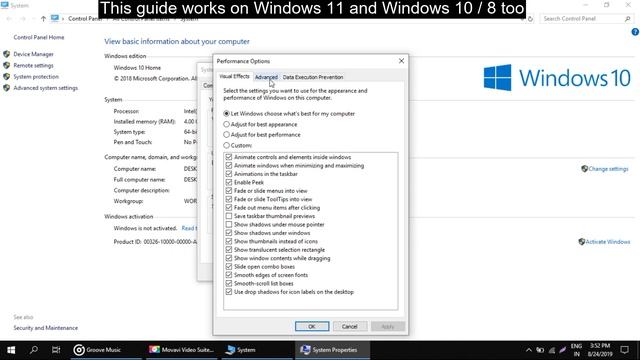Open Remote settings link
640x360 pixels.
pyautogui.click(x=33, y=65)
